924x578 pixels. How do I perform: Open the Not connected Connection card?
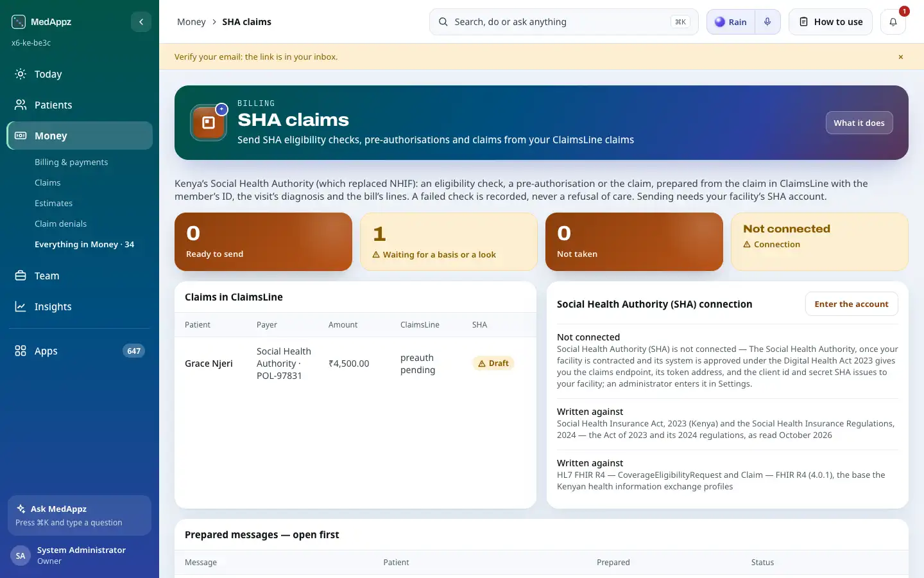click(819, 241)
